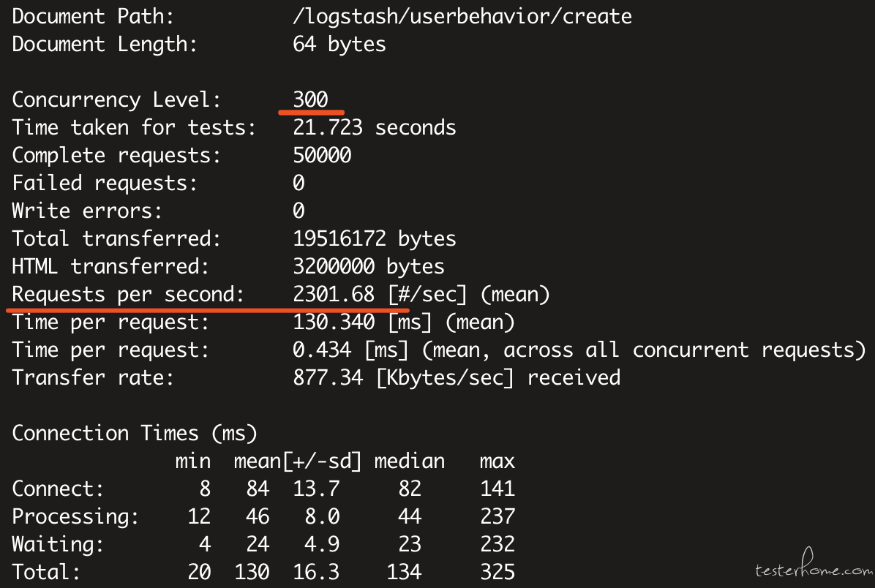The image size is (875, 588).
Task: Click the median column header
Action: tap(409, 461)
